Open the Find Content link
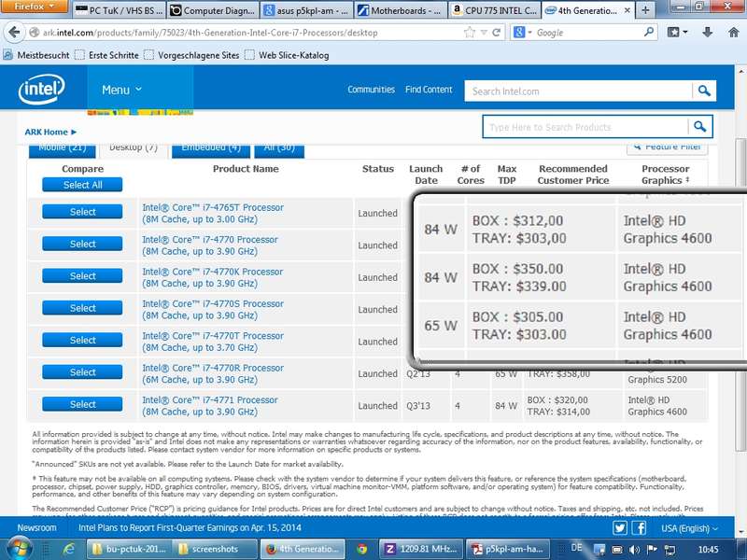The image size is (747, 560). (429, 90)
